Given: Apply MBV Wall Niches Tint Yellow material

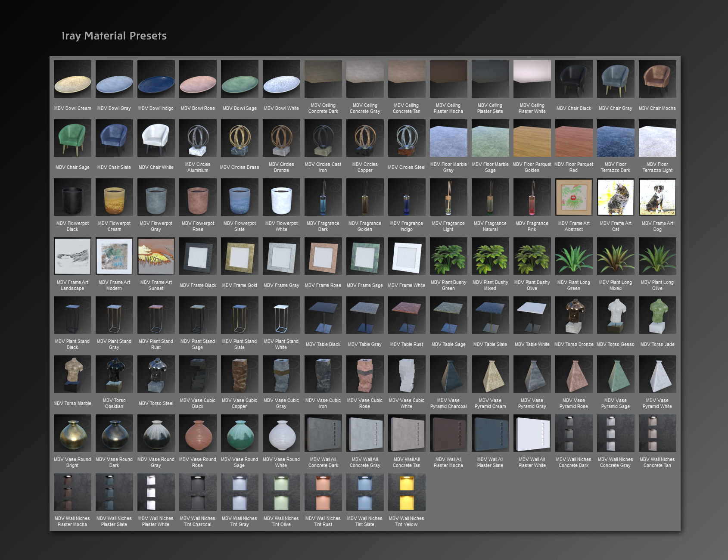Looking at the screenshot, I should coord(406,492).
